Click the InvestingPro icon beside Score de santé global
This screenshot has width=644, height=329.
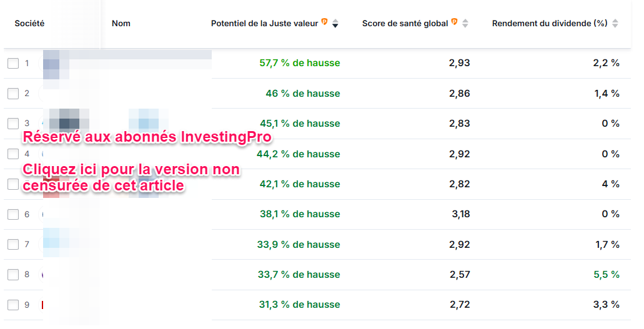click(x=455, y=22)
